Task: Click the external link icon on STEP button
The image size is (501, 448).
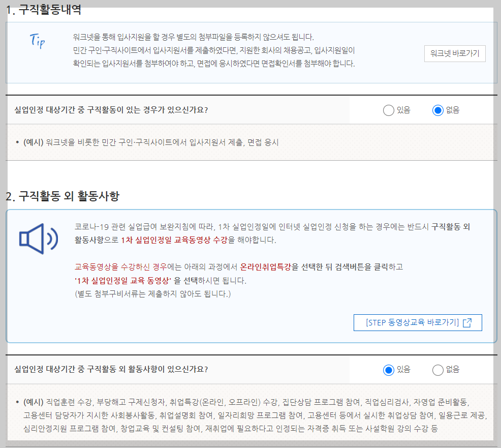Action: tap(467, 322)
